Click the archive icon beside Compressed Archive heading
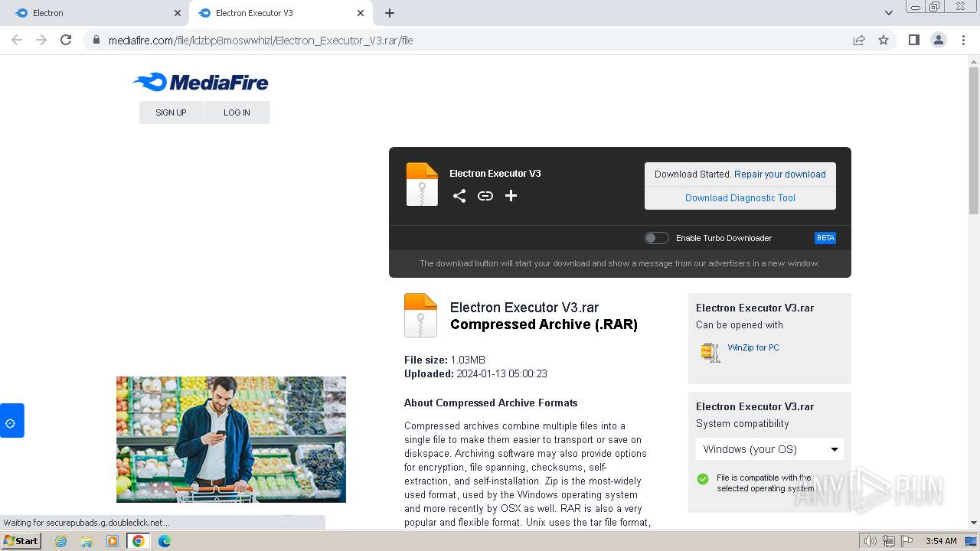The image size is (980, 551). [x=420, y=315]
